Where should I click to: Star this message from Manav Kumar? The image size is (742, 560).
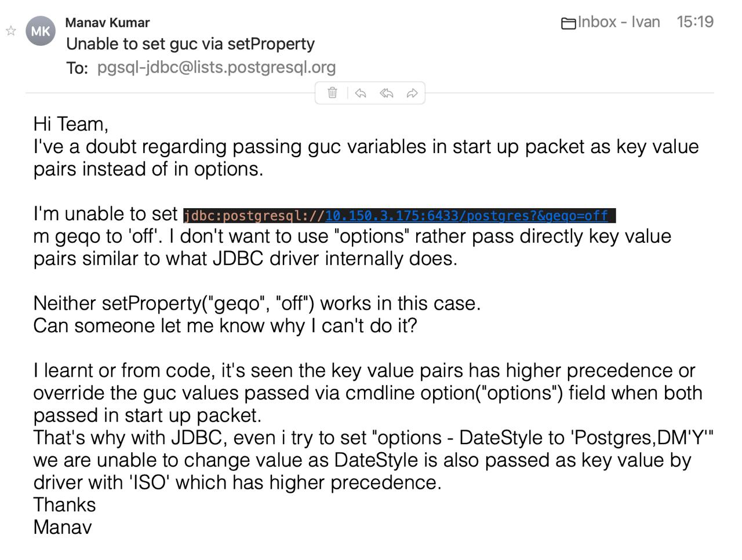[x=11, y=31]
